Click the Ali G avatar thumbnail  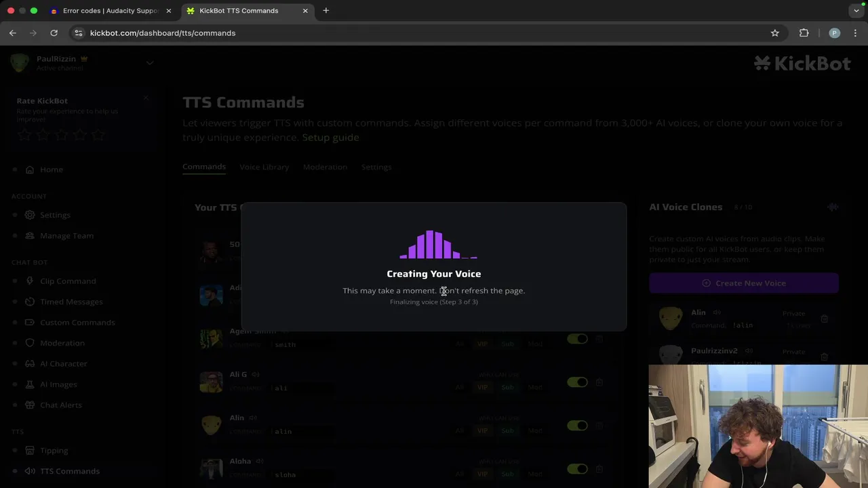211,382
